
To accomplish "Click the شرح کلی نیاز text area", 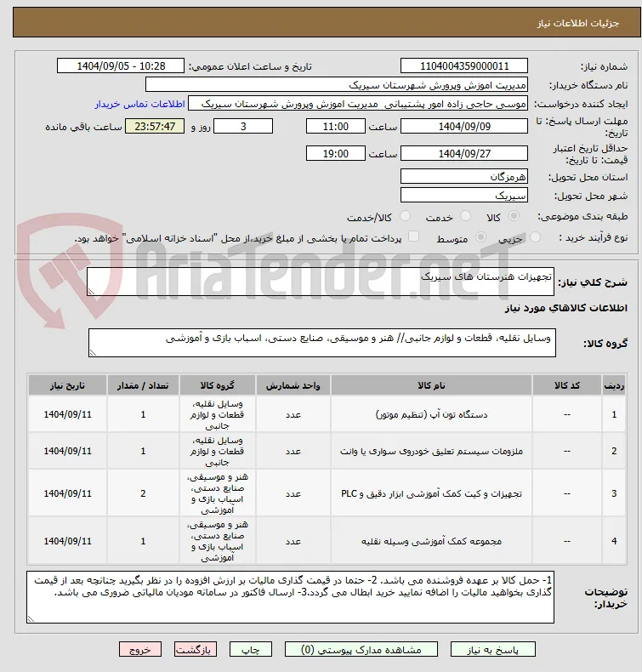I will point(321,282).
